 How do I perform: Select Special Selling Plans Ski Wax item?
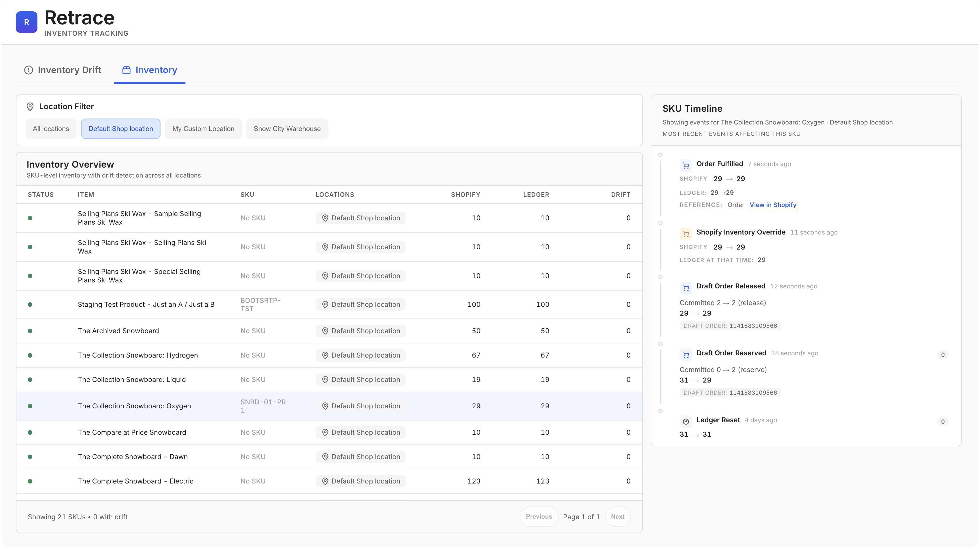point(139,276)
